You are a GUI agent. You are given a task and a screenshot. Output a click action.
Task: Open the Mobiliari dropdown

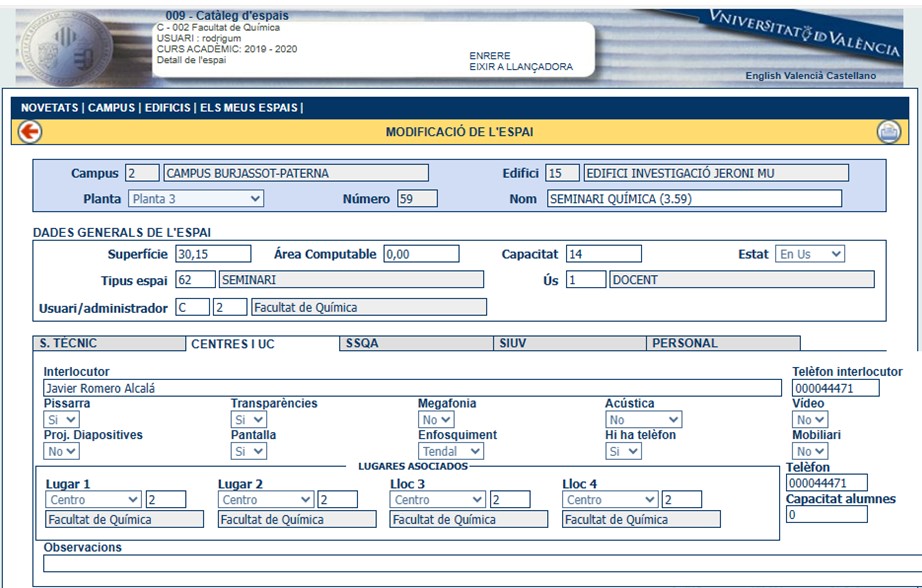click(x=810, y=451)
